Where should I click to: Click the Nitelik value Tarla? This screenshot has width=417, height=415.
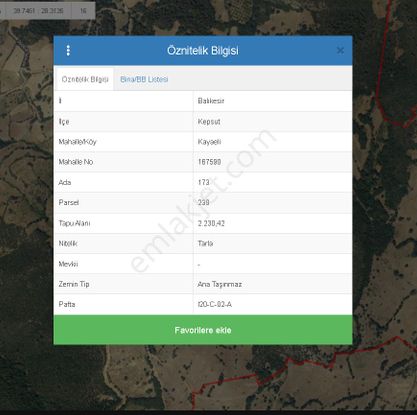point(205,243)
